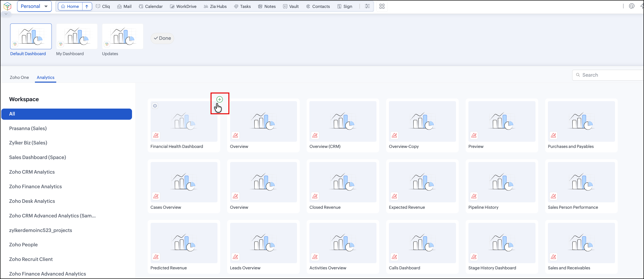Click the Search input field
The width and height of the screenshot is (644, 279).
(x=608, y=75)
